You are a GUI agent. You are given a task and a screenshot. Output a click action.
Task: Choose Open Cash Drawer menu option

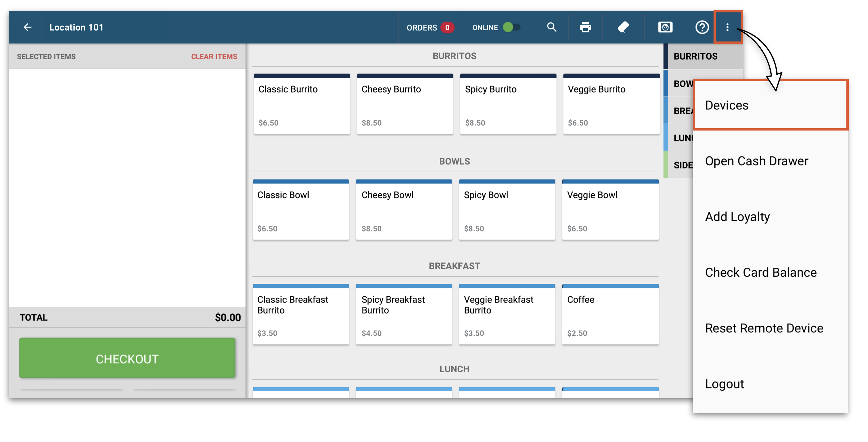[x=756, y=161]
